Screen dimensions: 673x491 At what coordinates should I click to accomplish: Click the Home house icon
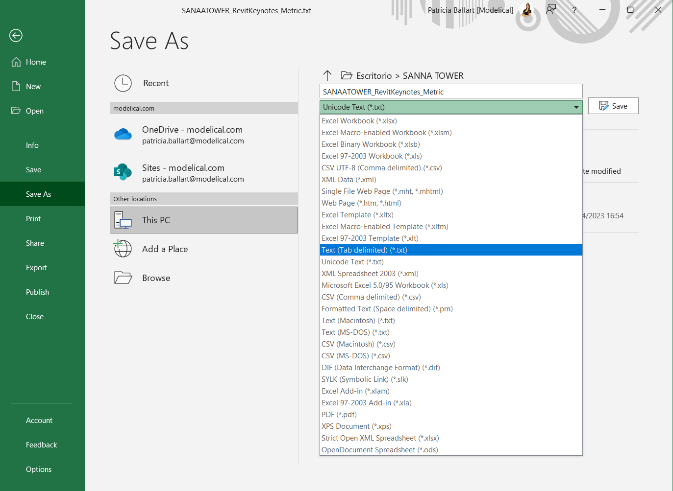click(16, 62)
